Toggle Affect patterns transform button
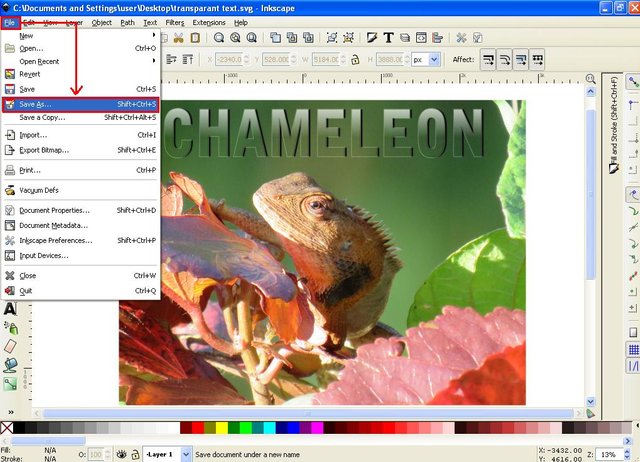 coord(538,60)
